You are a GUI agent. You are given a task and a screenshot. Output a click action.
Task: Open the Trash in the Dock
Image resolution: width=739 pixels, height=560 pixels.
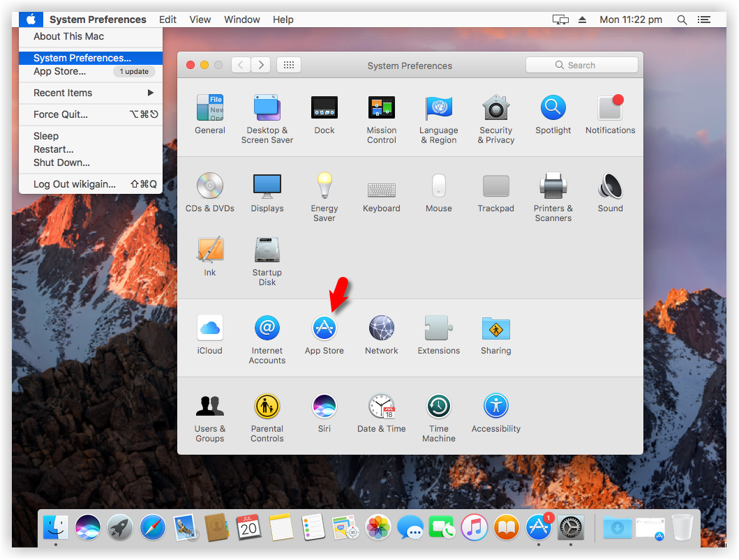682,527
